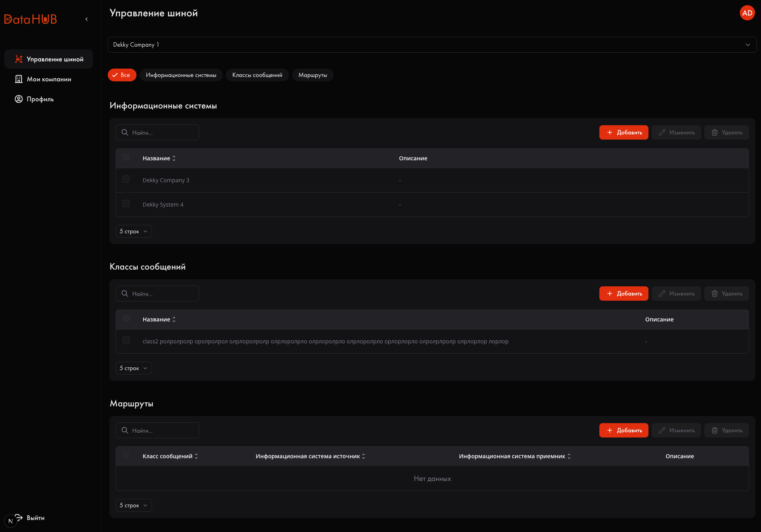Check the select-all box in Message classes table

[126, 318]
